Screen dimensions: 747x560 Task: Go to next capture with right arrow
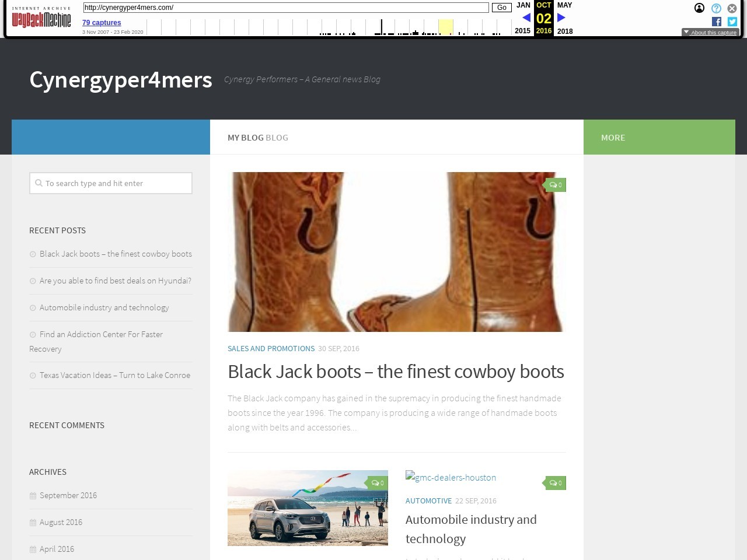point(561,18)
